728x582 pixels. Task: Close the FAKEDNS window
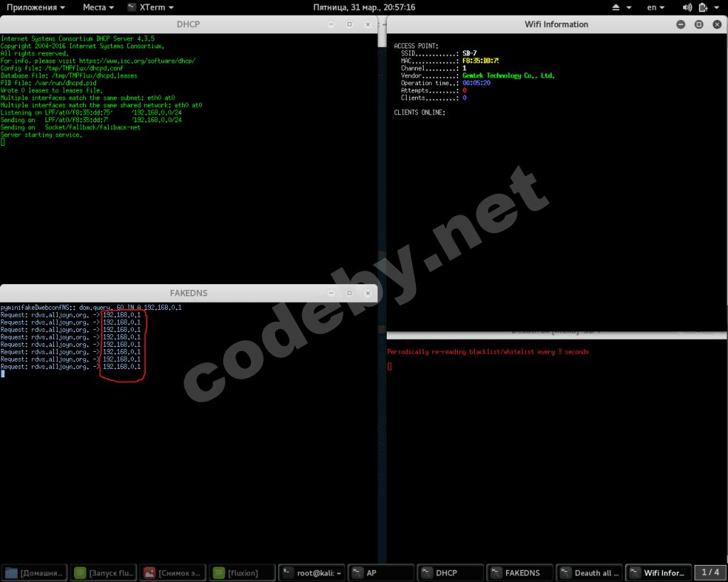click(x=368, y=293)
